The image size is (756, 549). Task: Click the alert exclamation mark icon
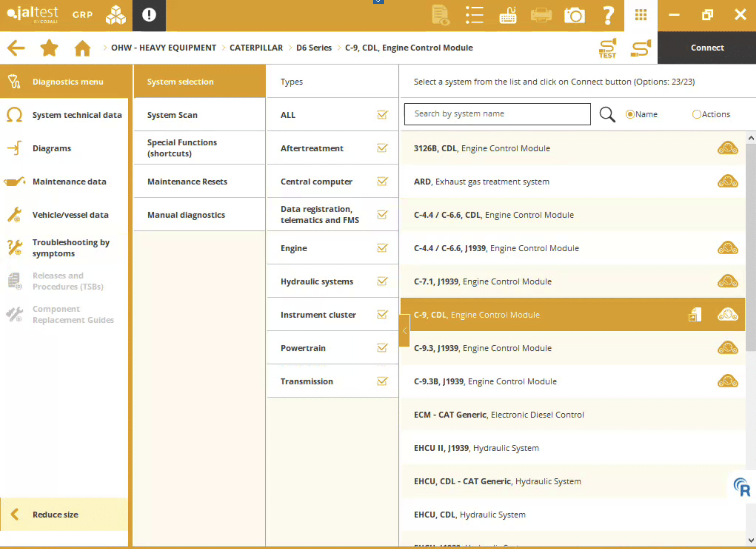149,15
